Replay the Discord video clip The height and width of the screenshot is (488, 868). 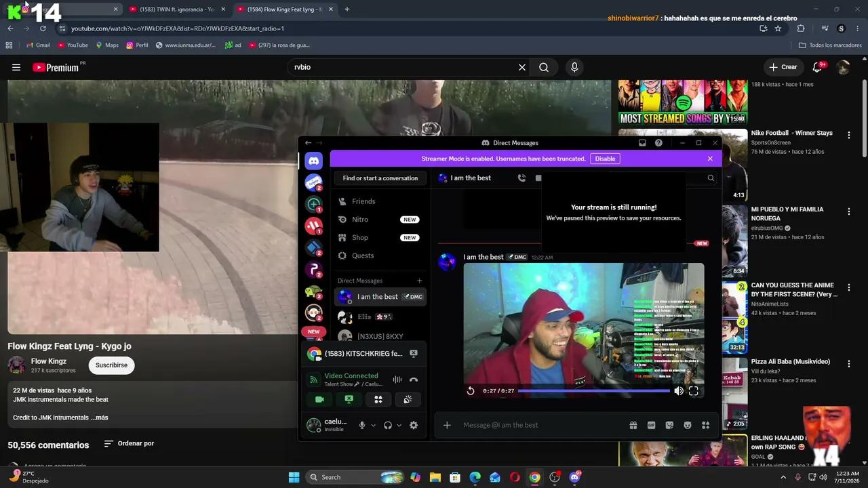[471, 391]
